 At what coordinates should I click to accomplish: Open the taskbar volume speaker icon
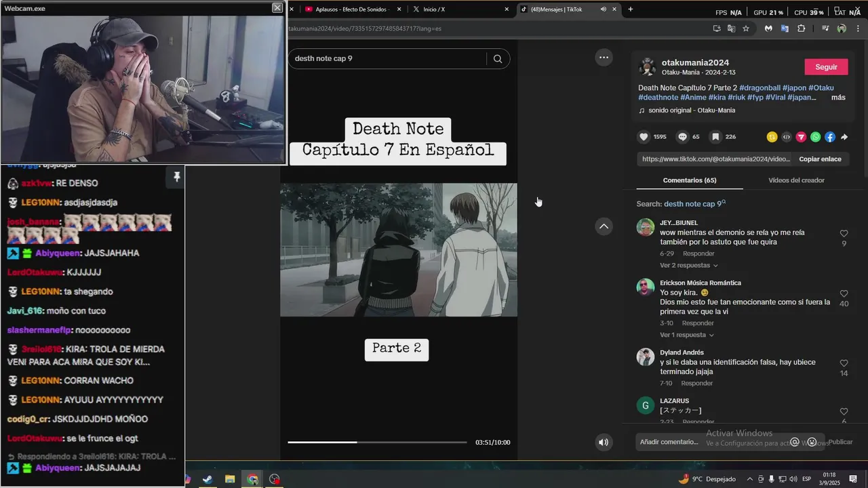(794, 479)
